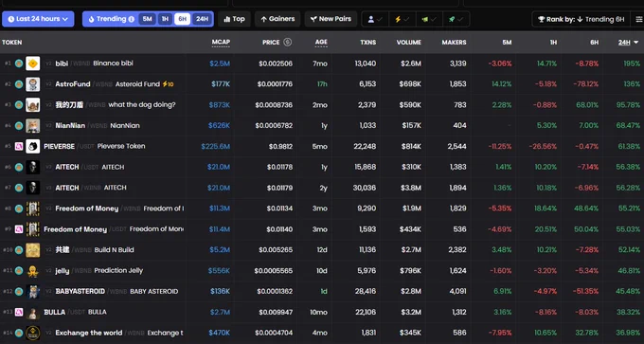Click the price currency toggle icon
The width and height of the screenshot is (644, 344).
288,42
